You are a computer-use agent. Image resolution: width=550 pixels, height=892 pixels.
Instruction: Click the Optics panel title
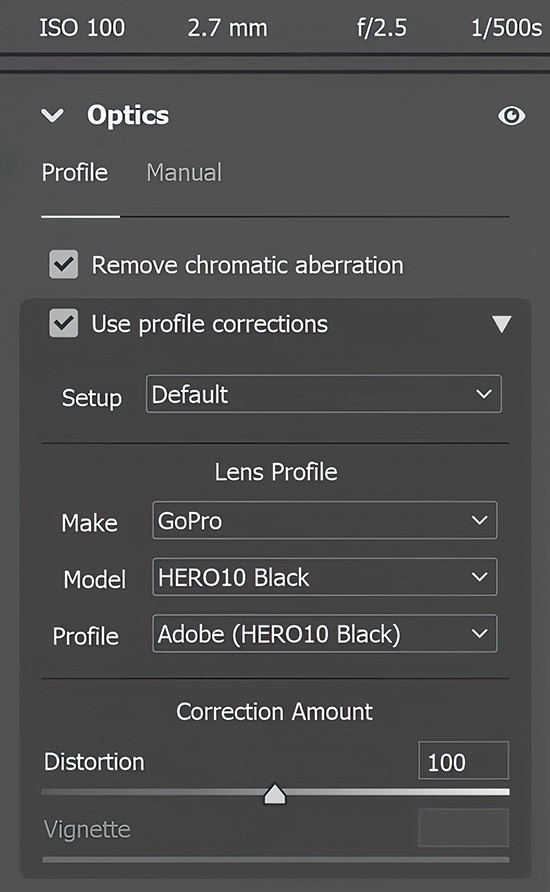[x=128, y=115]
